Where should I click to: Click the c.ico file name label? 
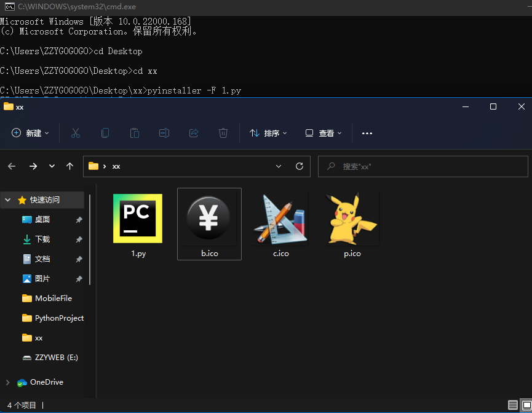[281, 254]
